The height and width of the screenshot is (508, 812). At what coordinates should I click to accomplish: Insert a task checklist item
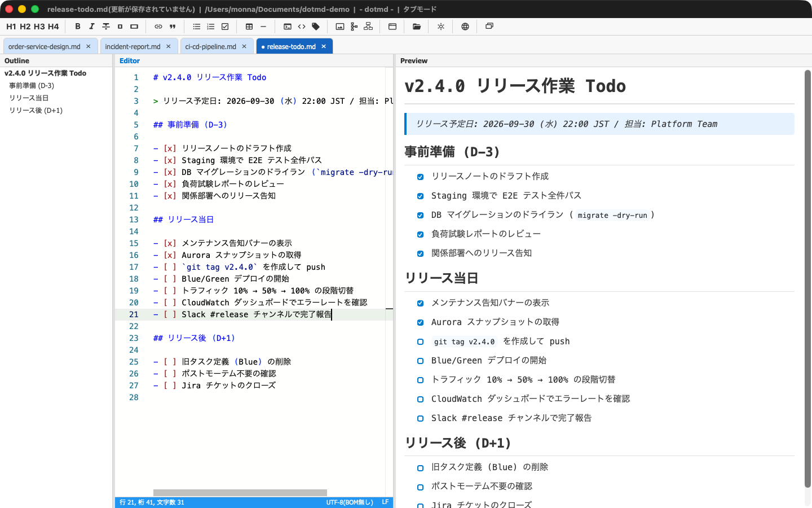(x=225, y=27)
